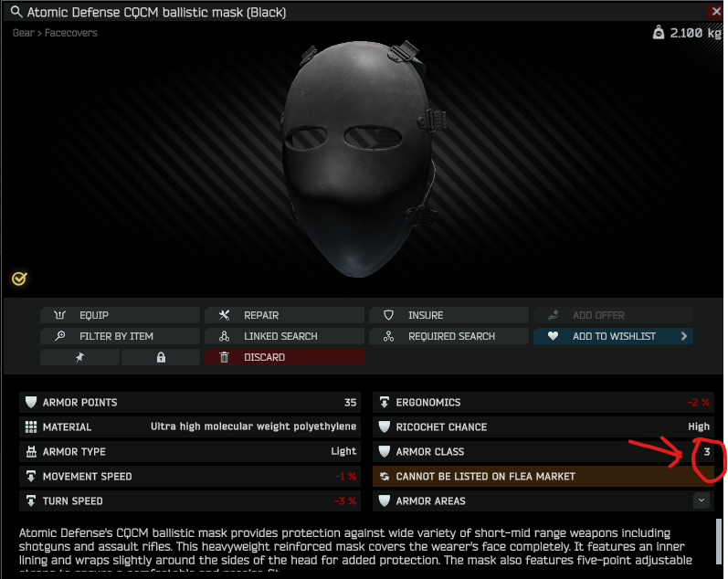
Task: Click the yellow checkmark found-in-raid icon
Action: (x=19, y=279)
